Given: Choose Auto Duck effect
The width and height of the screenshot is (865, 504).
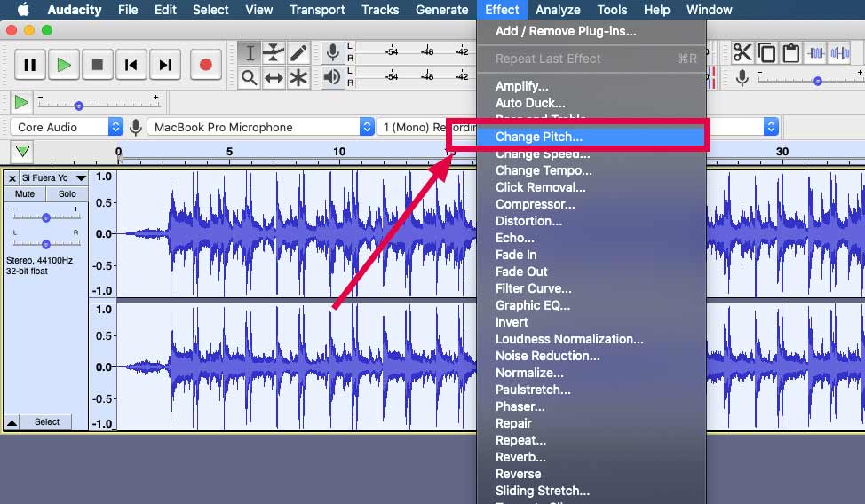Looking at the screenshot, I should click(x=591, y=103).
